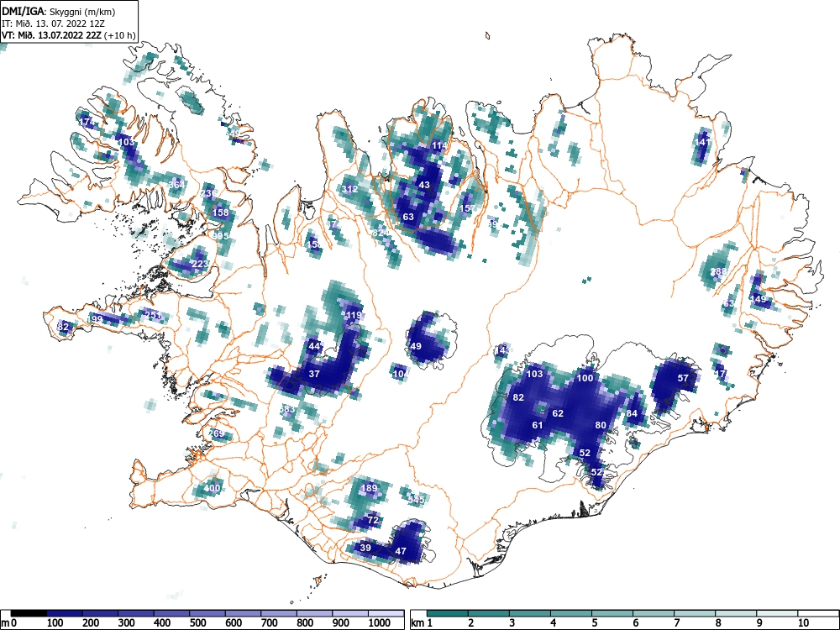The width and height of the screenshot is (840, 630).
Task: Click the DMI/IGA Skyggni (m/km) title text
Action: 59,11
